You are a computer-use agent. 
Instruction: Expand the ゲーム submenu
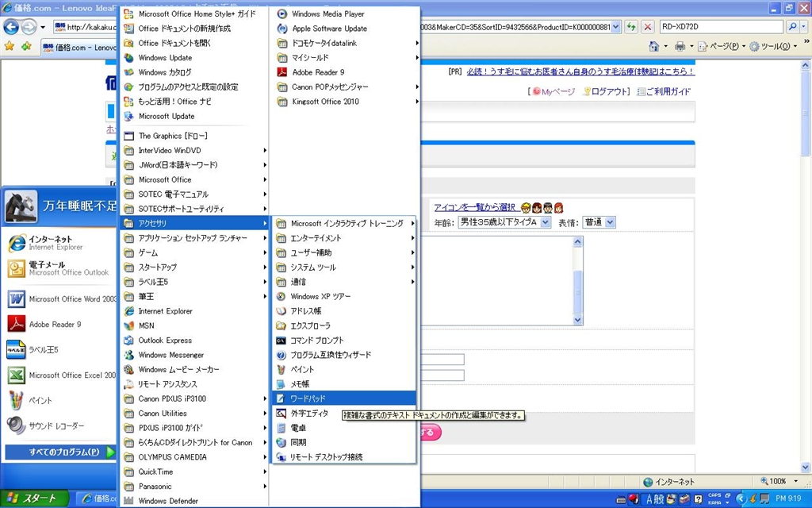pos(195,252)
